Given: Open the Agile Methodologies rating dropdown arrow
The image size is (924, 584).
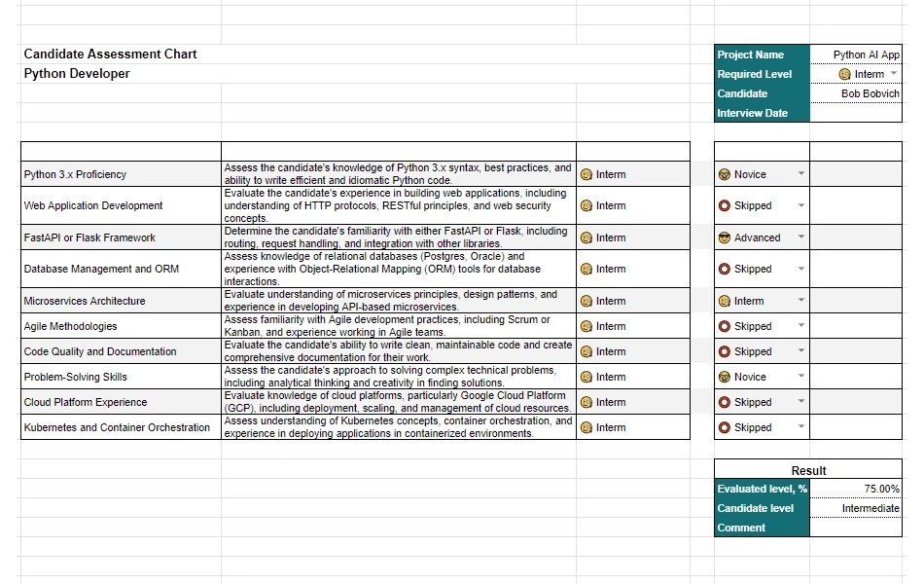Looking at the screenshot, I should pos(801,326).
